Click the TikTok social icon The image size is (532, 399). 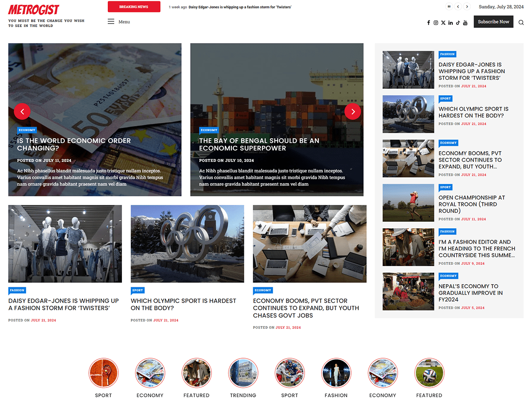pos(458,22)
